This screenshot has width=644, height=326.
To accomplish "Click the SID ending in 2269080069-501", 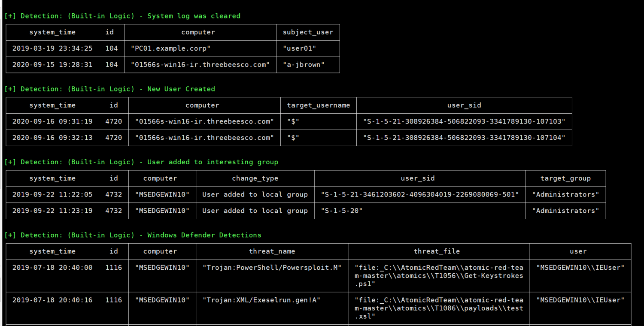I will [x=420, y=194].
